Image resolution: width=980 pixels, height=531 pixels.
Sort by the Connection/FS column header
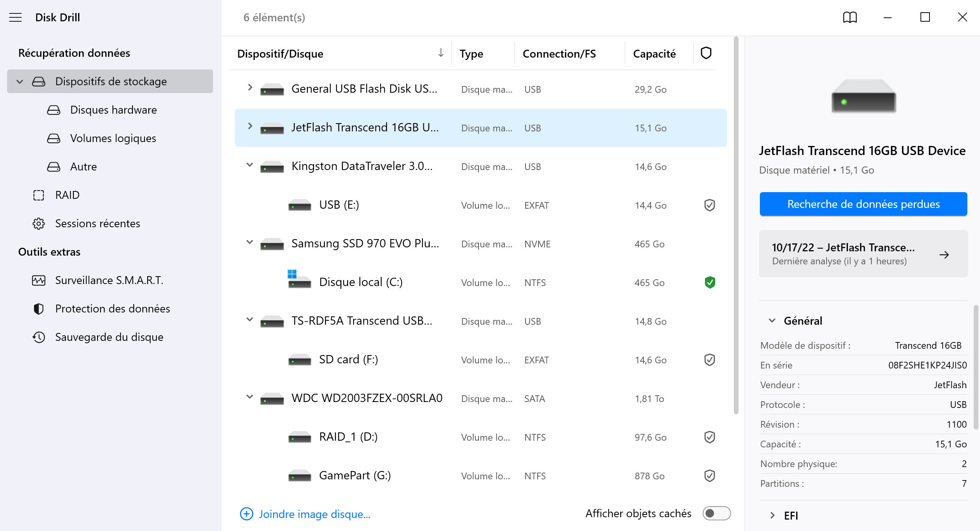(559, 54)
